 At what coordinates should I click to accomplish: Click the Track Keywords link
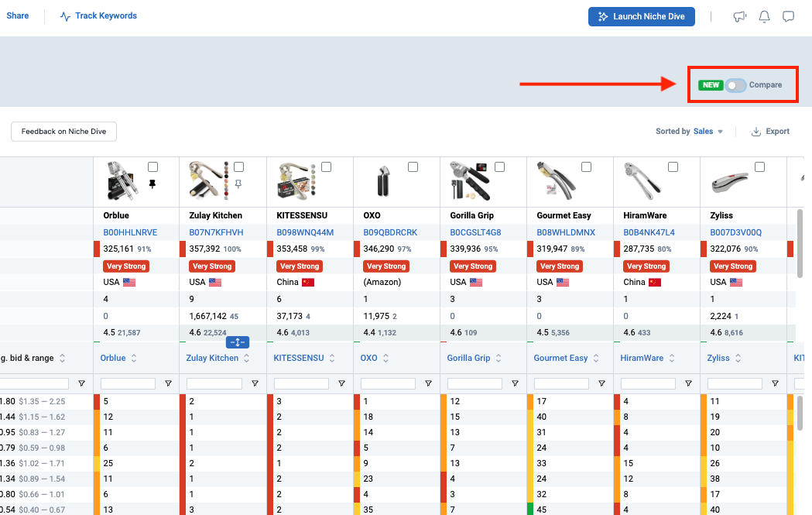click(105, 15)
